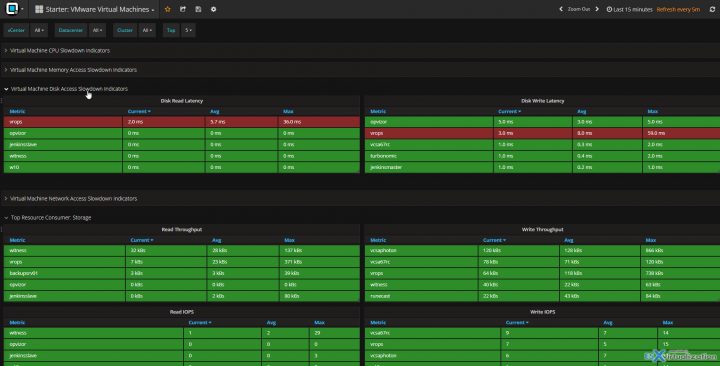Open the Last 15 minutes time picker
720x366 pixels.
pos(629,9)
